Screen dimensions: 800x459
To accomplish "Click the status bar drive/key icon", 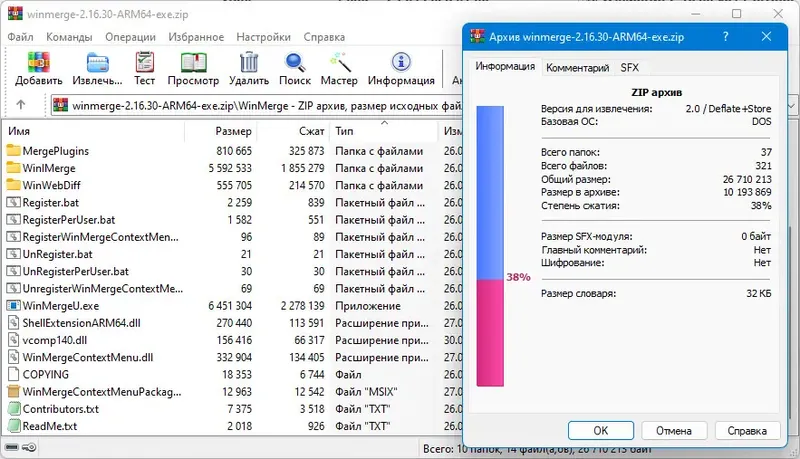I will [x=20, y=447].
